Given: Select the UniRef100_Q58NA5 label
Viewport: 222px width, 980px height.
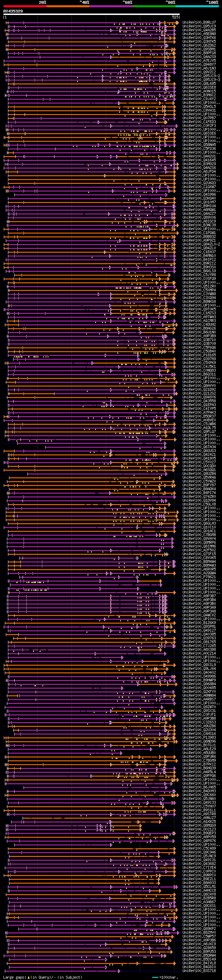Looking at the screenshot, I should point(199,145).
